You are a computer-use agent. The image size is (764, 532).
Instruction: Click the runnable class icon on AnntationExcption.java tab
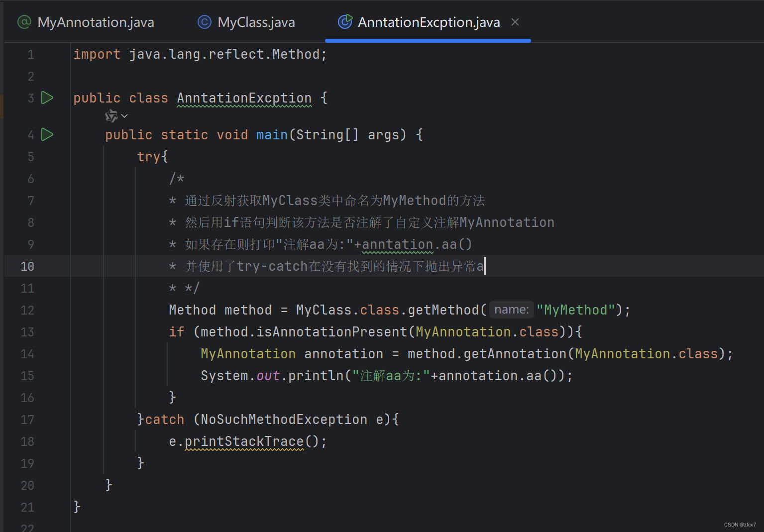click(x=345, y=22)
